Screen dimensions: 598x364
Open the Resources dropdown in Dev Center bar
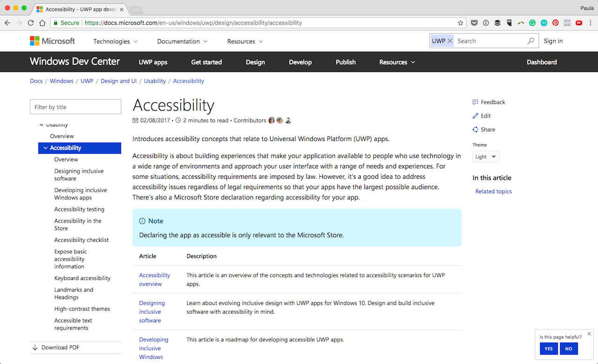[x=397, y=62]
